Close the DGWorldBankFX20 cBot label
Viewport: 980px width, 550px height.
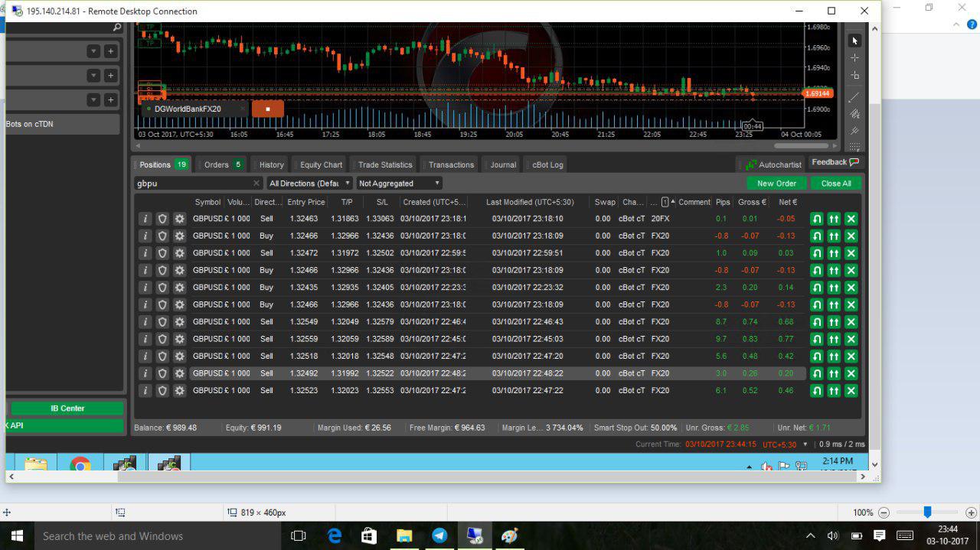click(243, 109)
